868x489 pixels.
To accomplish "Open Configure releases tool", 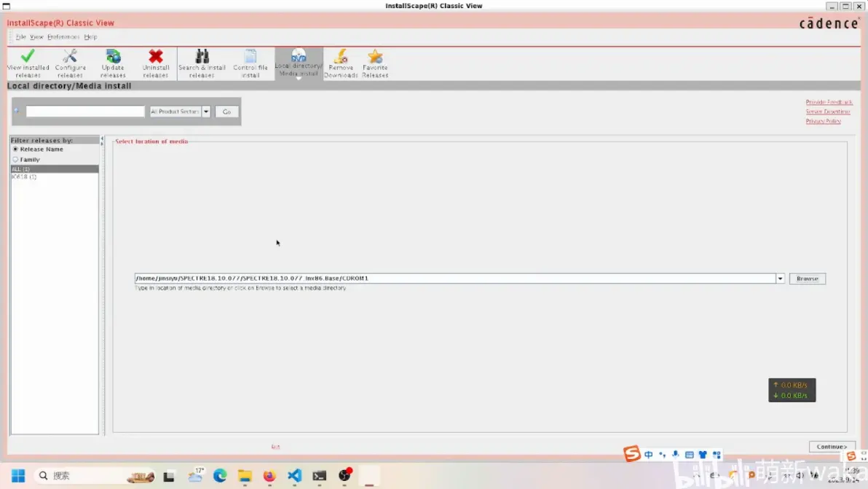I will (x=70, y=63).
